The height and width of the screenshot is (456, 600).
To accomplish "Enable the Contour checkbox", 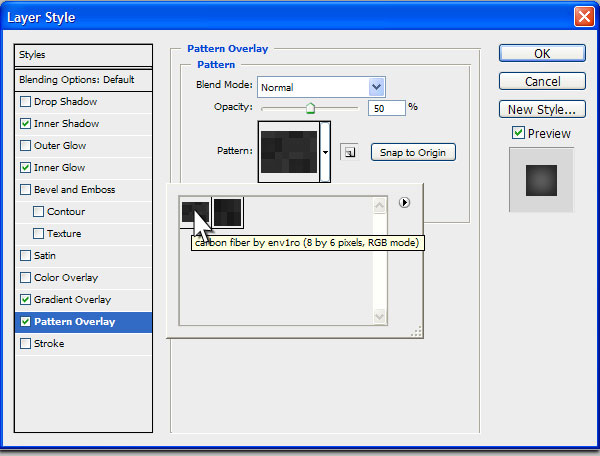I will pos(38,212).
